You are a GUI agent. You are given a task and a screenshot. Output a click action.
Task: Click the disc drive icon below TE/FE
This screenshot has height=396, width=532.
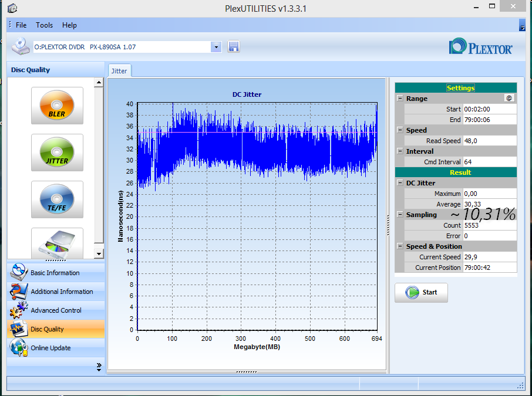57,243
